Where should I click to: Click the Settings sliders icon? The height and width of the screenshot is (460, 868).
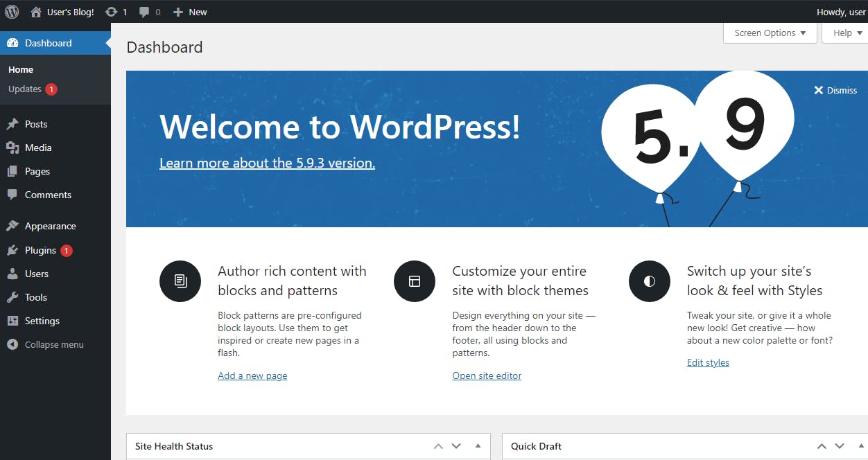pos(12,321)
